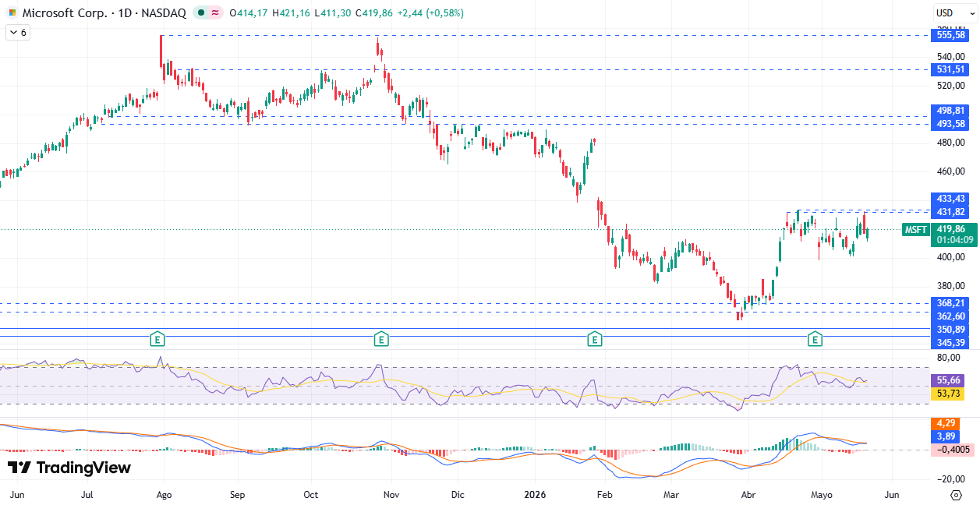Open chart settings via the hexagon gear icon
This screenshot has height=505, width=980.
click(956, 495)
